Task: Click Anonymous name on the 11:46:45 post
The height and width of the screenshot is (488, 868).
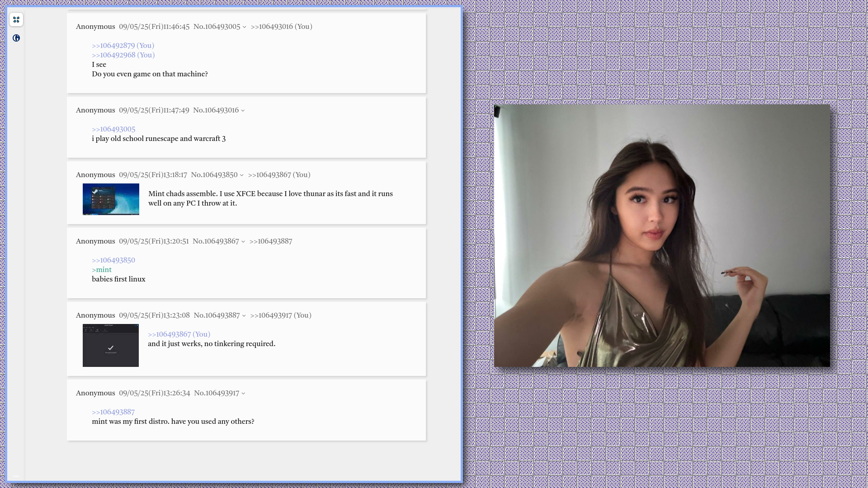Action: point(95,27)
